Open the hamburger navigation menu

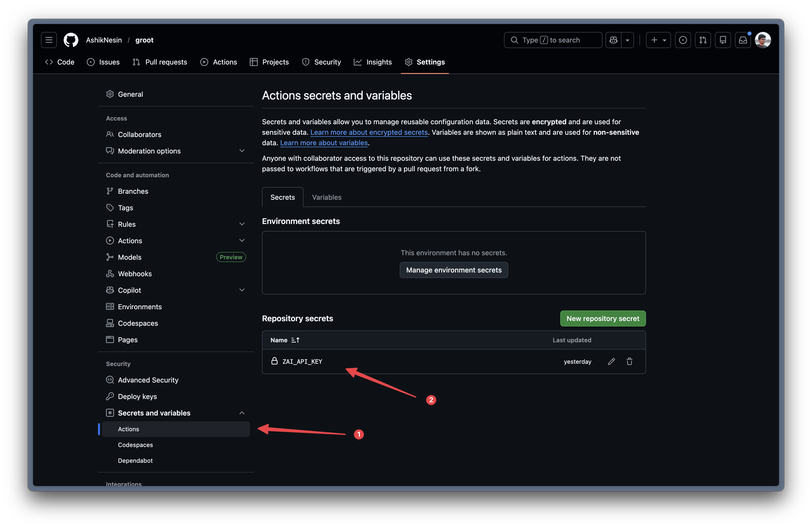49,40
